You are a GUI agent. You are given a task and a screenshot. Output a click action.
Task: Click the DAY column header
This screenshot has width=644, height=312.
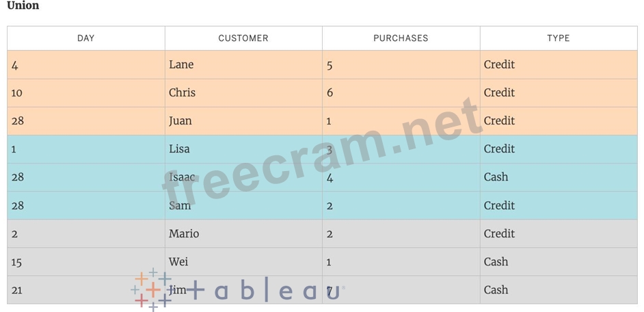pyautogui.click(x=86, y=38)
